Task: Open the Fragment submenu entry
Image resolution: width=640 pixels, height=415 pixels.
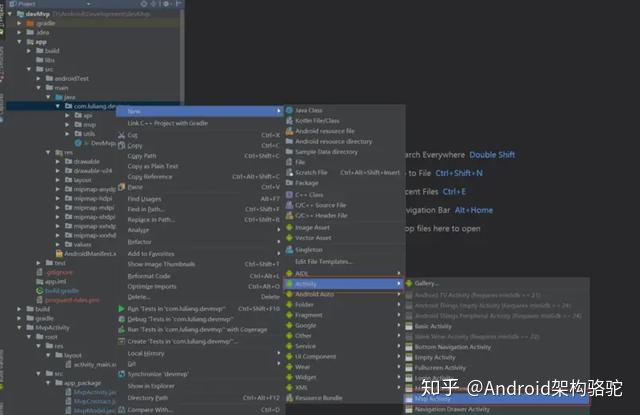Action: click(344, 315)
